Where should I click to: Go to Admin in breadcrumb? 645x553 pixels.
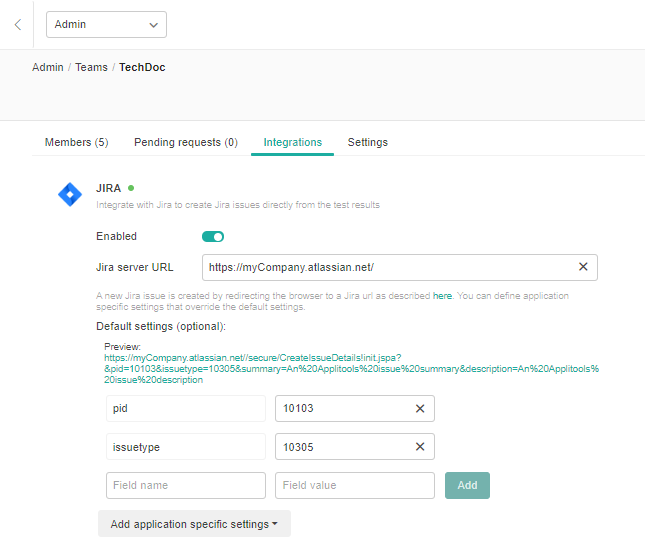tap(48, 67)
